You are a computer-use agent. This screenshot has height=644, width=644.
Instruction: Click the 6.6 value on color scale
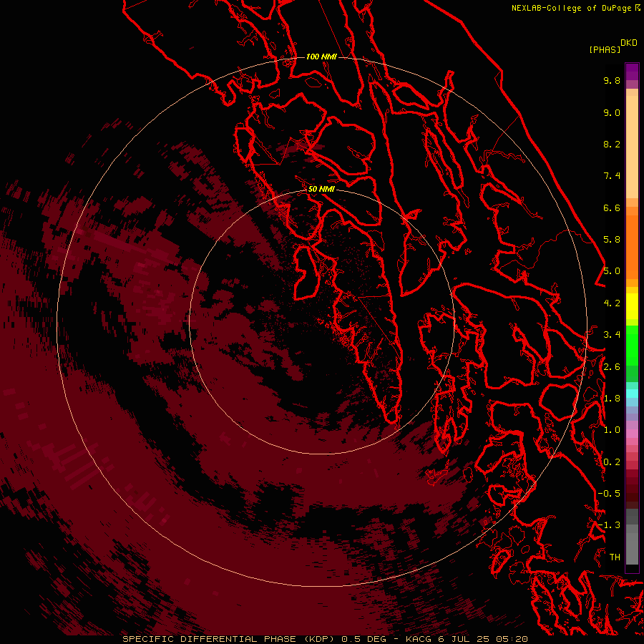pos(612,208)
